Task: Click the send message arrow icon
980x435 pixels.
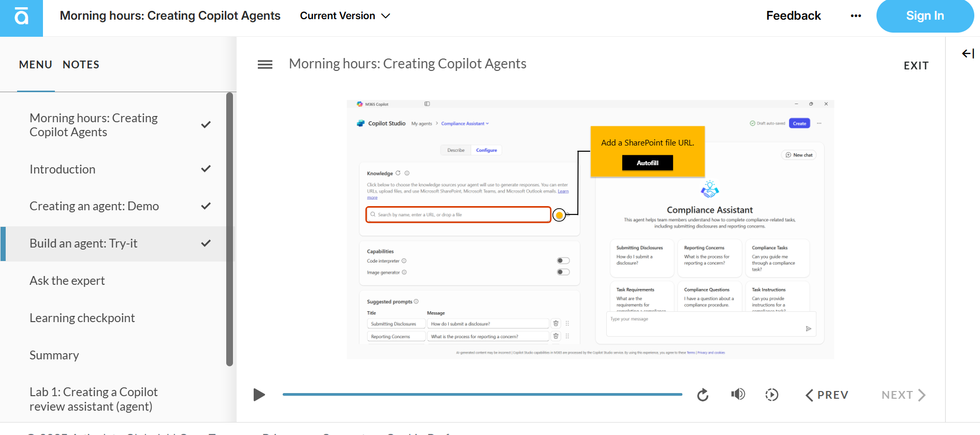Action: coord(809,329)
